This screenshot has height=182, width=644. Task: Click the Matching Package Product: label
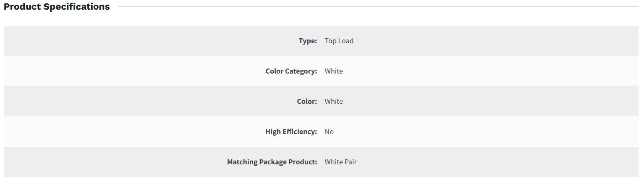click(x=272, y=162)
